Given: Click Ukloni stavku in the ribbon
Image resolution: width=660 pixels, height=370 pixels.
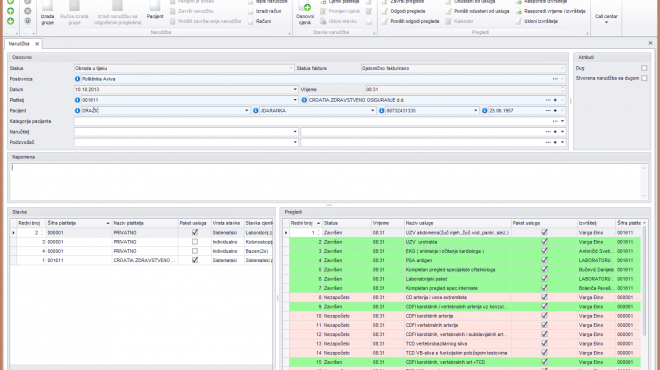Looking at the screenshot, I should pyautogui.click(x=338, y=21).
